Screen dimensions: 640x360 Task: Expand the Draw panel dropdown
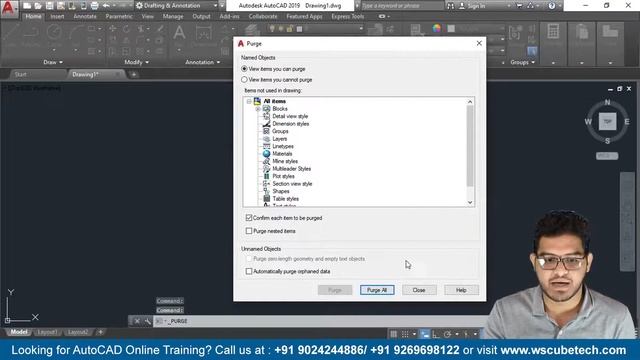[x=53, y=62]
